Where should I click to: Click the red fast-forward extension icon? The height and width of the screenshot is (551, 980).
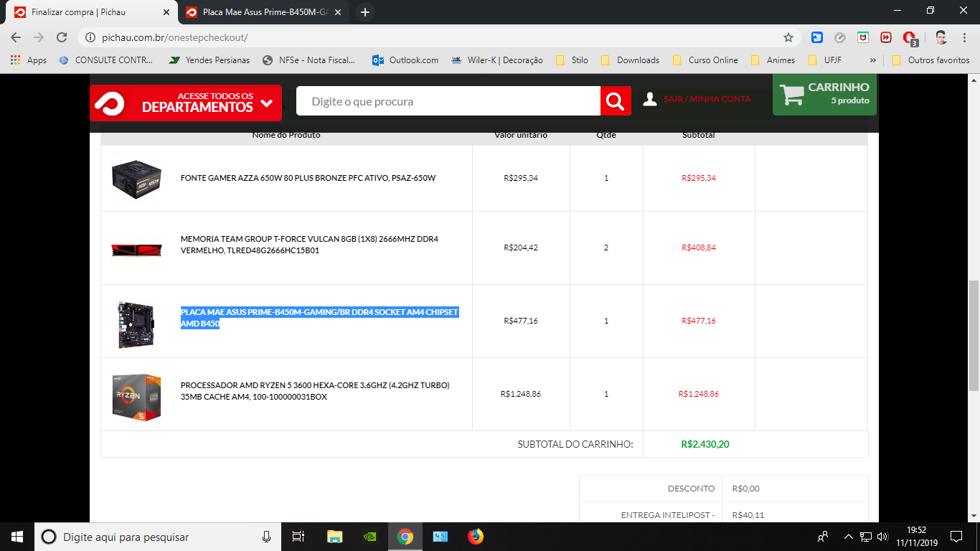887,37
